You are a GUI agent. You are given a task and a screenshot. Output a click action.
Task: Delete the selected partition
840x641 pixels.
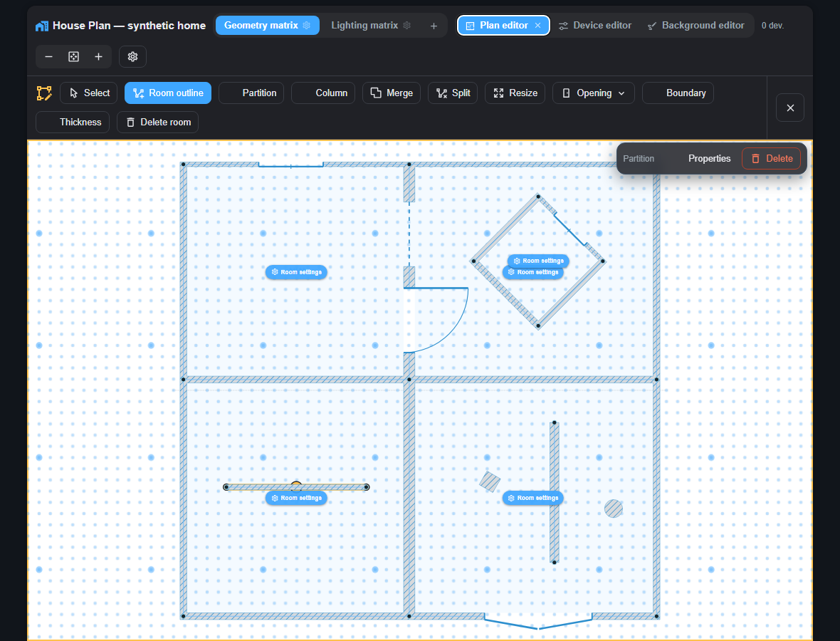[772, 159]
